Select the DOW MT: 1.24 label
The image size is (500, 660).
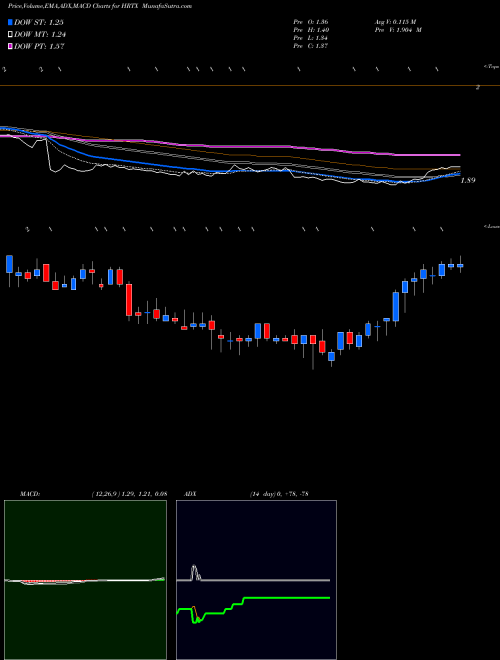40,35
